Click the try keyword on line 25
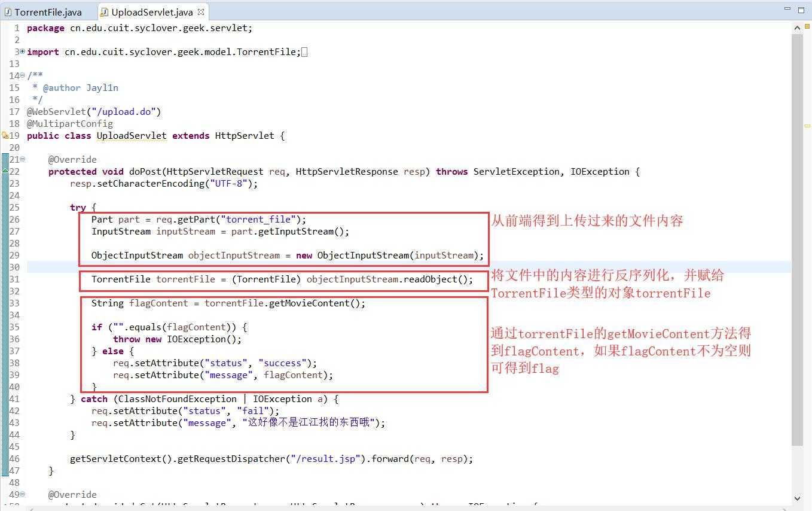The width and height of the screenshot is (812, 511). point(78,208)
